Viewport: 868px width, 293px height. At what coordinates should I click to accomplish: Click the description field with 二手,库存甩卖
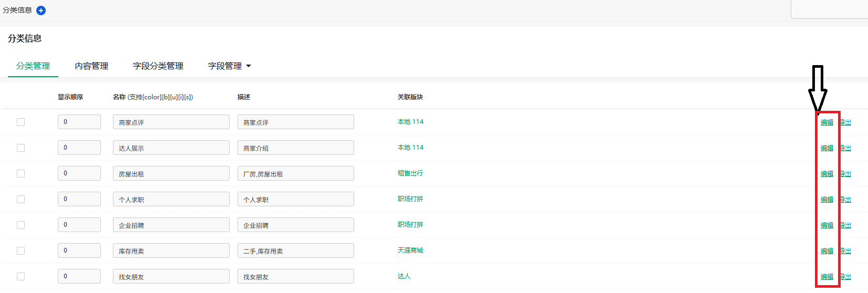click(x=295, y=250)
